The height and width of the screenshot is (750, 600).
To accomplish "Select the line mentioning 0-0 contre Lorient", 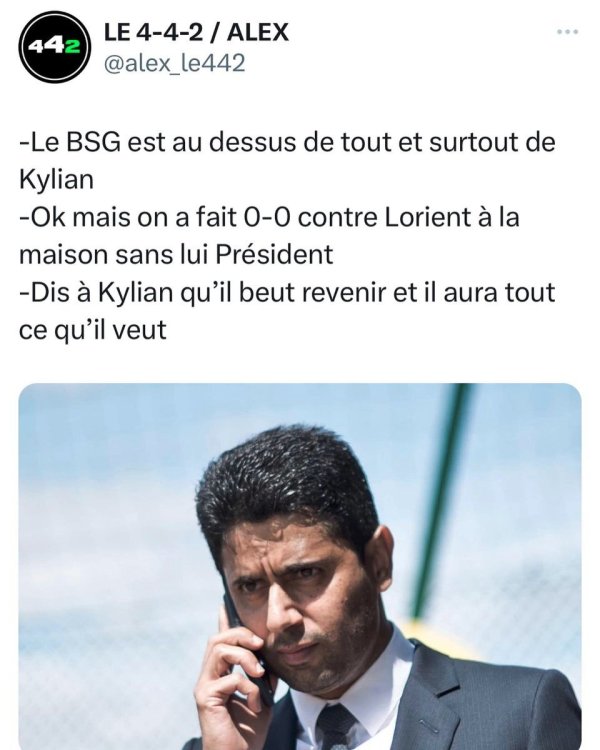I will tap(269, 217).
